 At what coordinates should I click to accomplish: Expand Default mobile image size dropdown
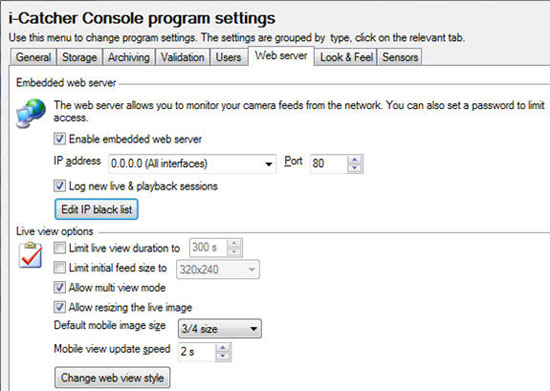click(x=220, y=329)
